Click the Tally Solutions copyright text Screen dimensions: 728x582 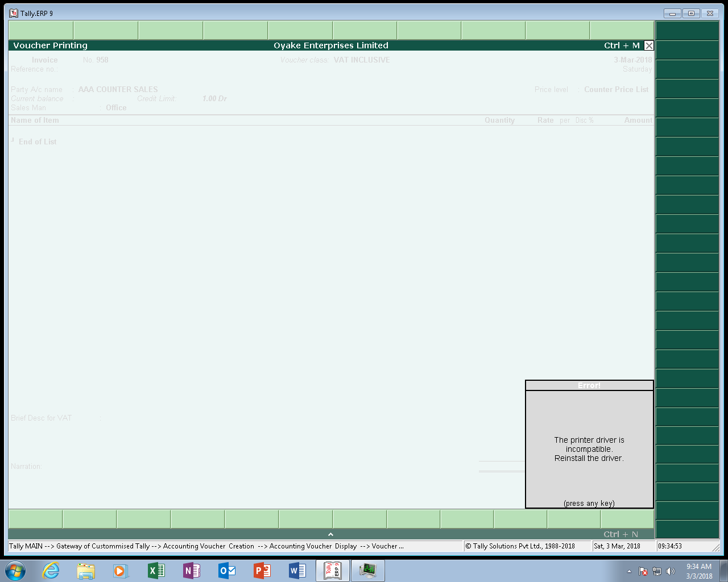[520, 546]
